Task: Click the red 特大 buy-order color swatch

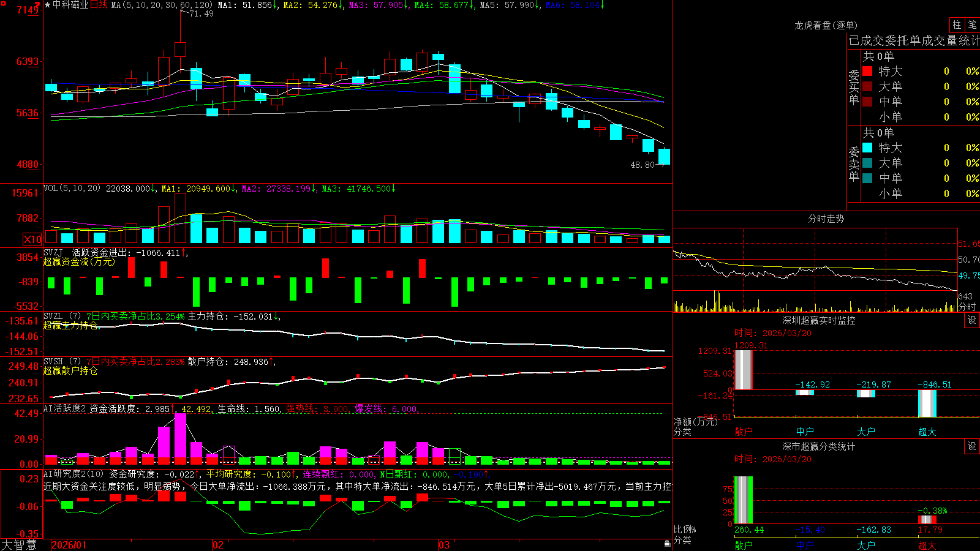Action: 867,71
